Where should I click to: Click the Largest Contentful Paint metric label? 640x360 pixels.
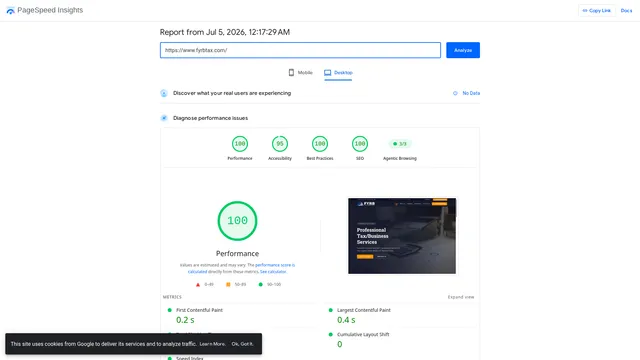[x=364, y=310]
